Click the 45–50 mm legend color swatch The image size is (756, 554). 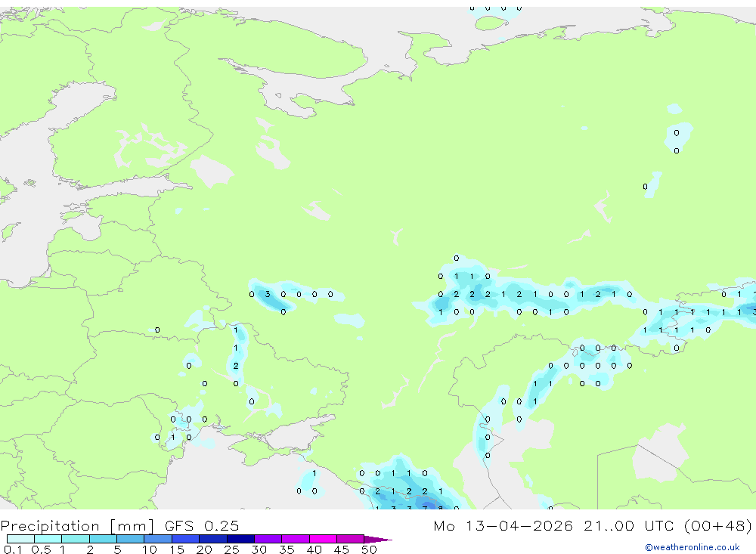point(351,539)
